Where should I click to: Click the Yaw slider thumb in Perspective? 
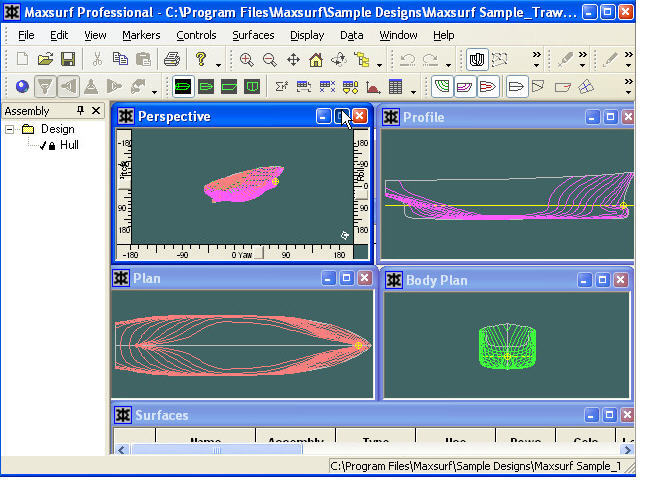pyautogui.click(x=257, y=254)
